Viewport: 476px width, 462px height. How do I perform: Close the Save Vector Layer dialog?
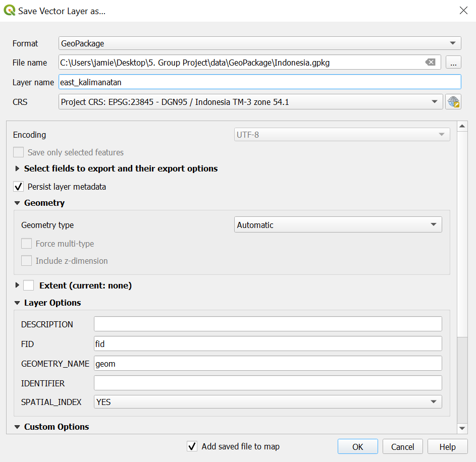click(463, 11)
